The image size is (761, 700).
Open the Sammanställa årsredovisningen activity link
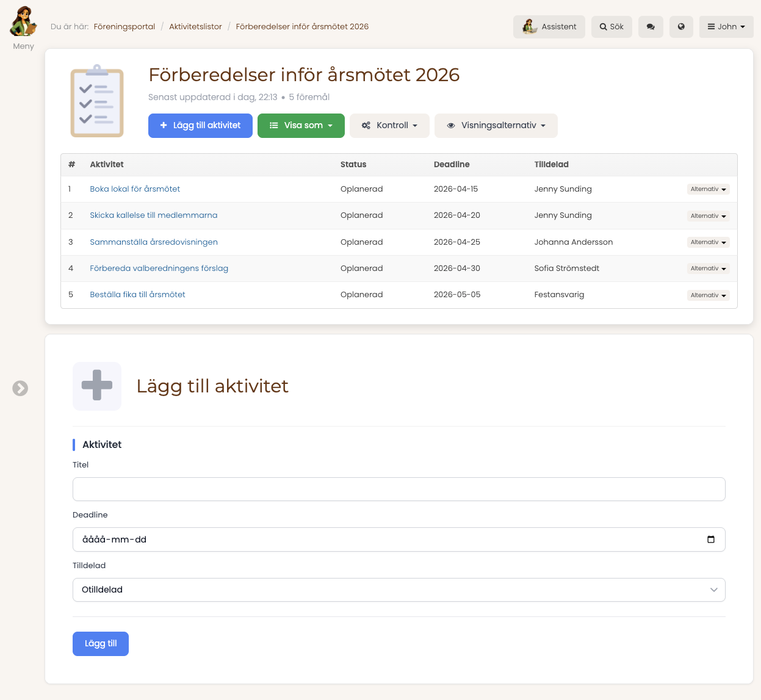tap(154, 242)
